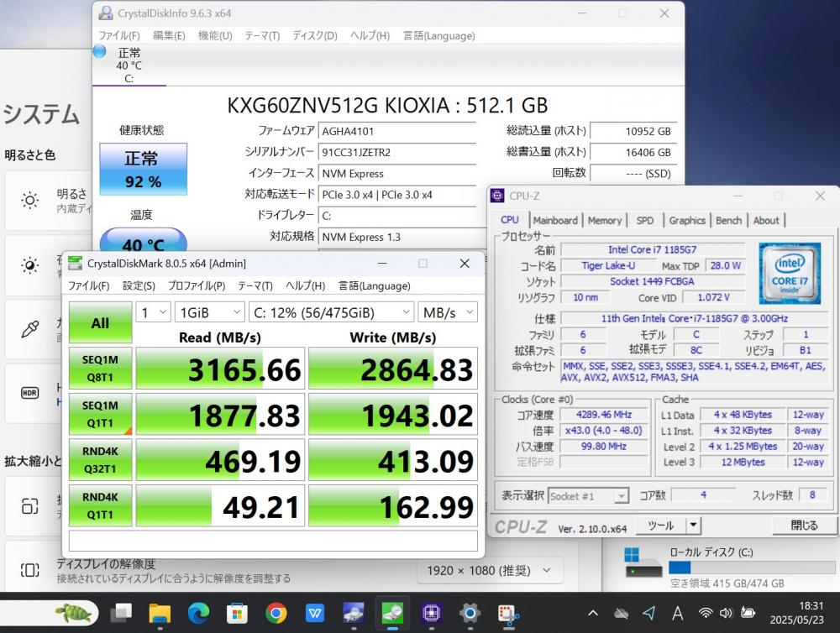Open the Socket #1 dropdown in CPU-Z
Image resolution: width=840 pixels, height=633 pixels.
coord(588,496)
